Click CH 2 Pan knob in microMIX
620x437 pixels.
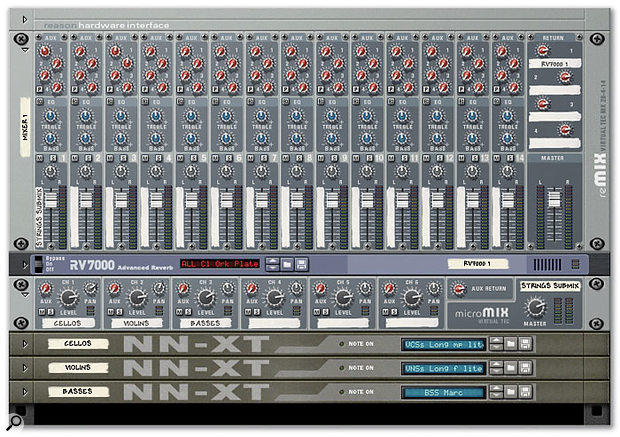[x=159, y=288]
